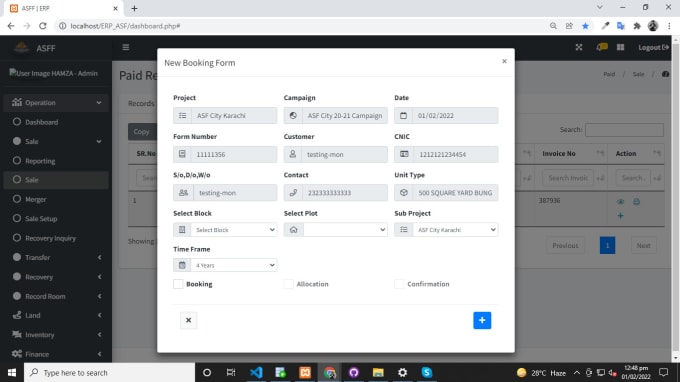Close the New Booking Form dialog
The image size is (680, 382).
[x=504, y=61]
